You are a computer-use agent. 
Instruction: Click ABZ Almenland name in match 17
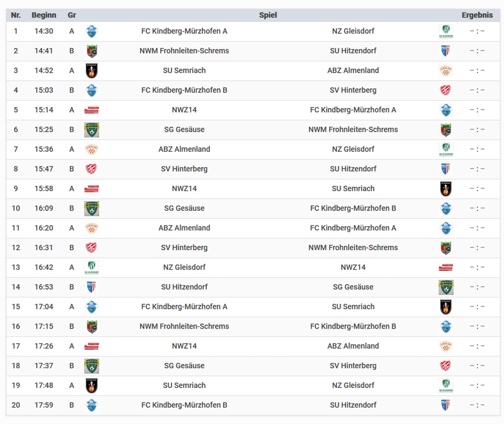[x=353, y=346]
